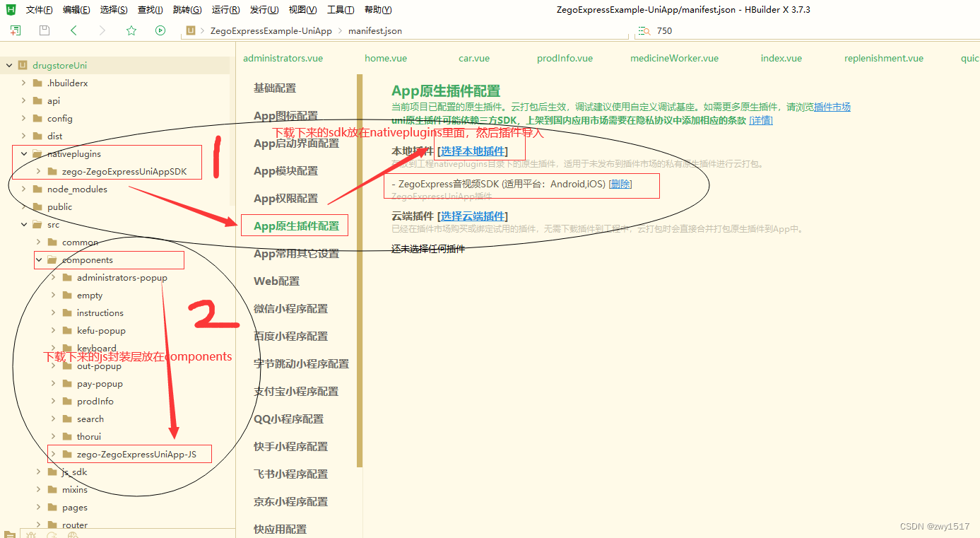Screen dimensions: 980x538
Task: Expand the instructions folder chevron
Action: [x=54, y=313]
